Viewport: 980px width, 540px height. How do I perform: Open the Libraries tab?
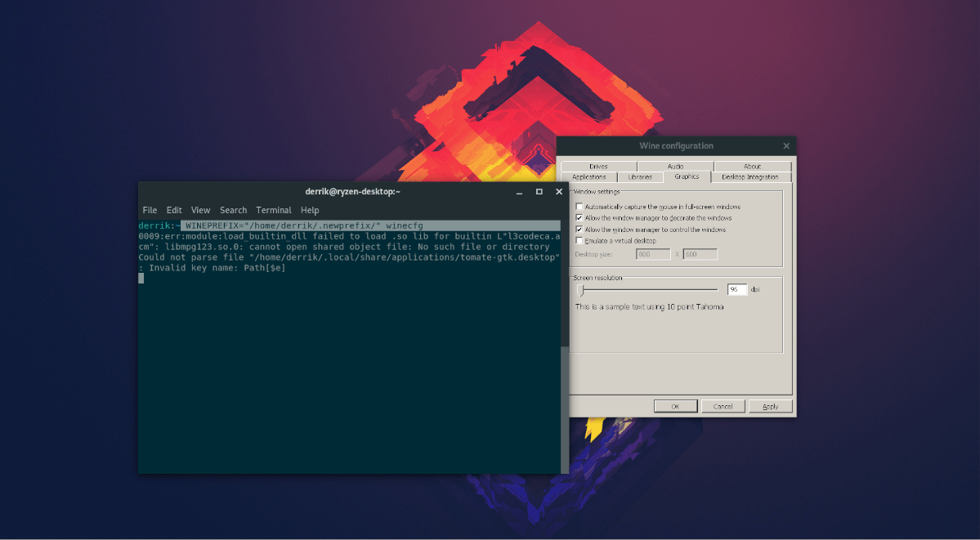click(x=639, y=176)
